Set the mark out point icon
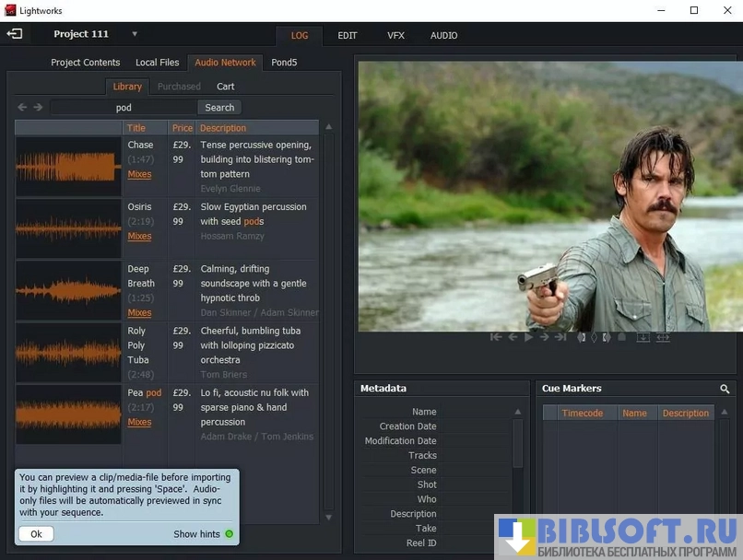Image resolution: width=743 pixels, height=560 pixels. click(x=606, y=337)
